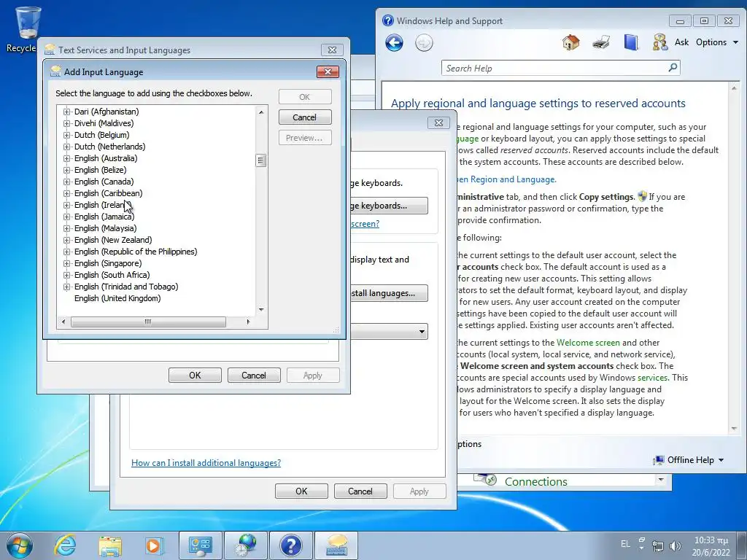Open the Windows Start menu

pos(20,545)
